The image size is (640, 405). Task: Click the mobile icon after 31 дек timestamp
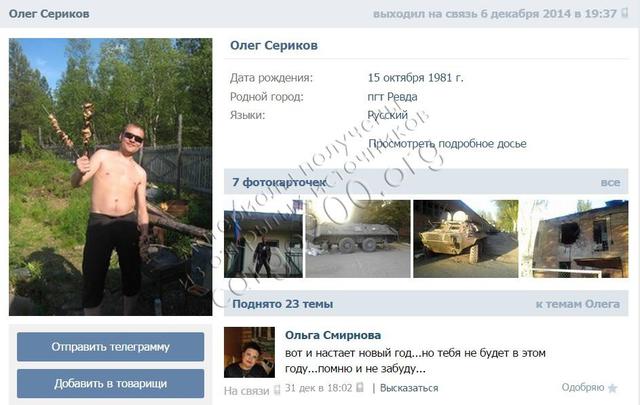pos(360,387)
